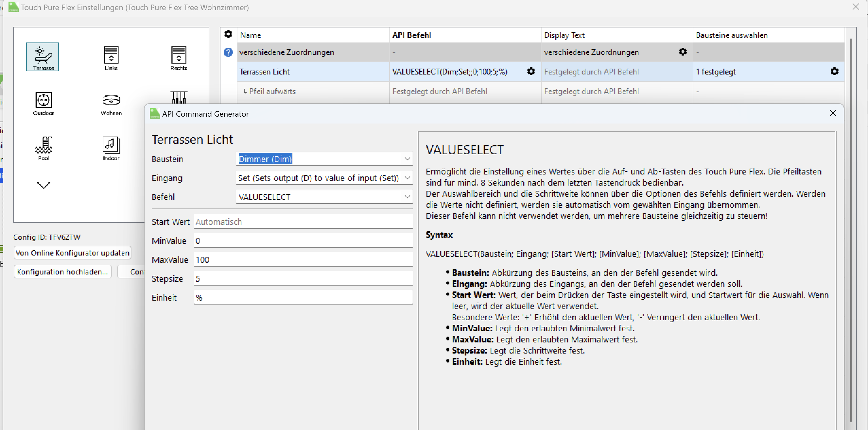The height and width of the screenshot is (430, 868).
Task: Click Konfiguration hochladen button
Action: [62, 272]
